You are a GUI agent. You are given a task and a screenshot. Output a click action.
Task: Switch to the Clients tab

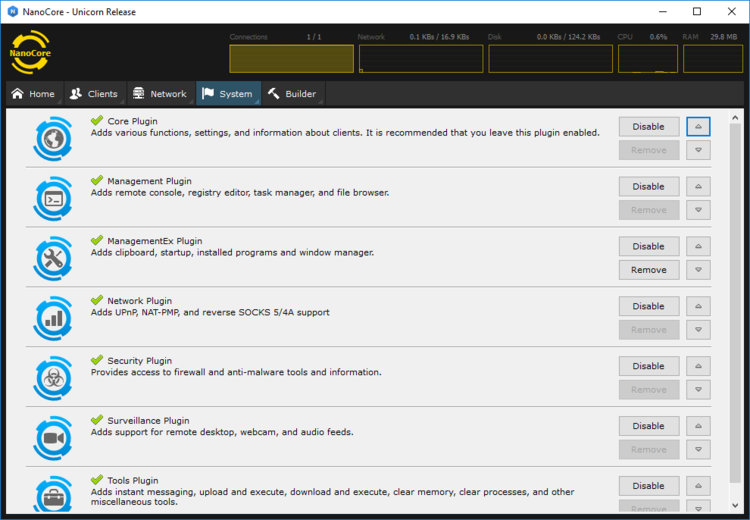tap(94, 94)
